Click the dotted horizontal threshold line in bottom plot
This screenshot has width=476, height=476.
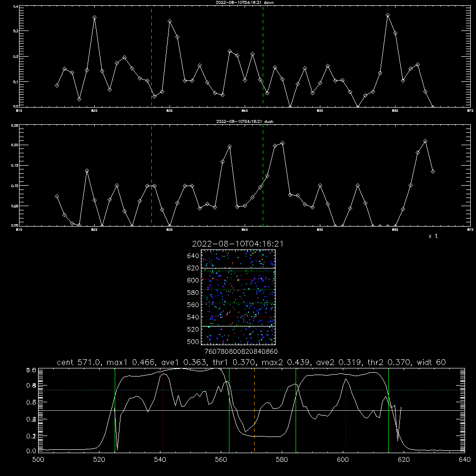tap(251, 390)
